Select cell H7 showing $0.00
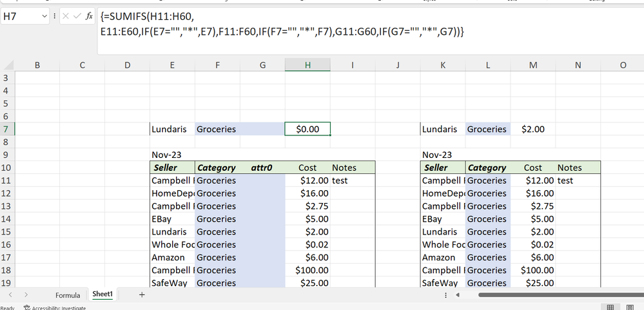The height and width of the screenshot is (310, 644). 307,129
